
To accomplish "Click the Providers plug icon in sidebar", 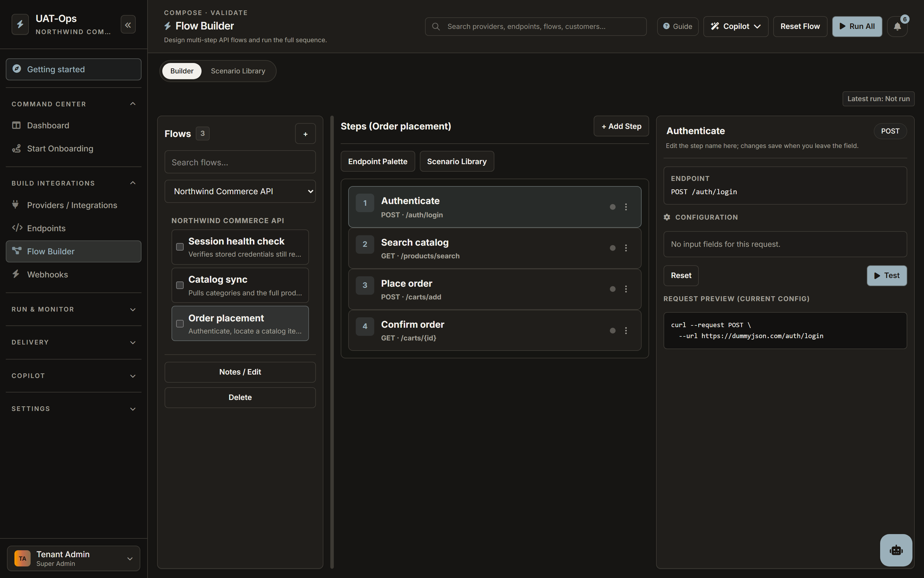I will click(x=15, y=205).
